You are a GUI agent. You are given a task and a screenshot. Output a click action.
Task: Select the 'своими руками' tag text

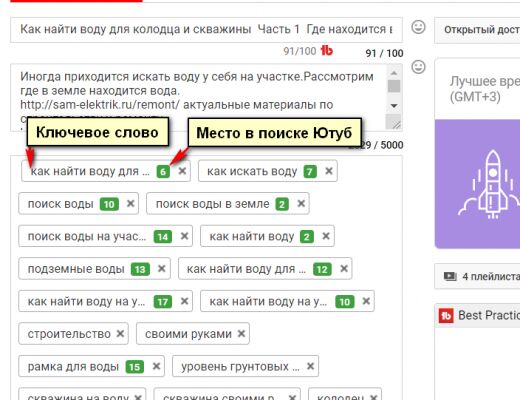pyautogui.click(x=188, y=334)
